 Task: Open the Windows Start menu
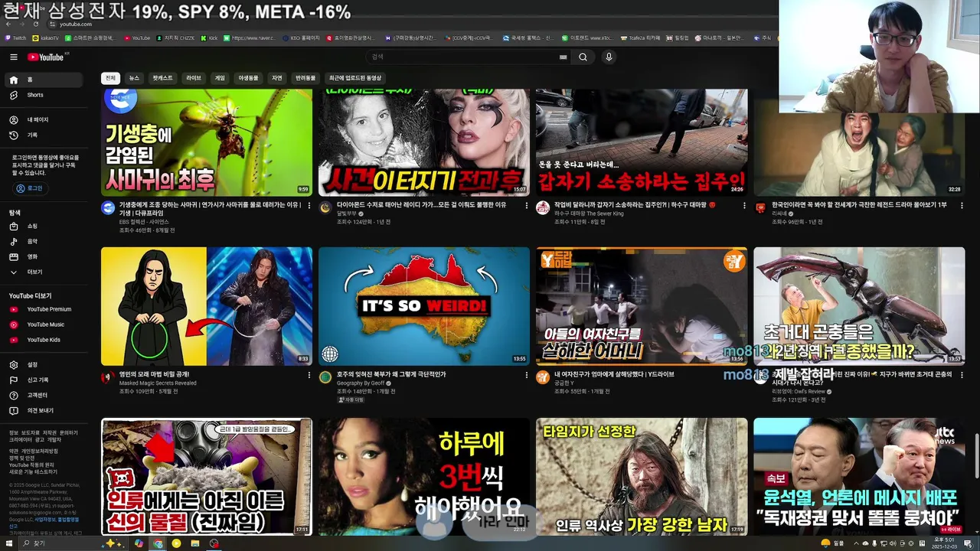click(x=9, y=543)
